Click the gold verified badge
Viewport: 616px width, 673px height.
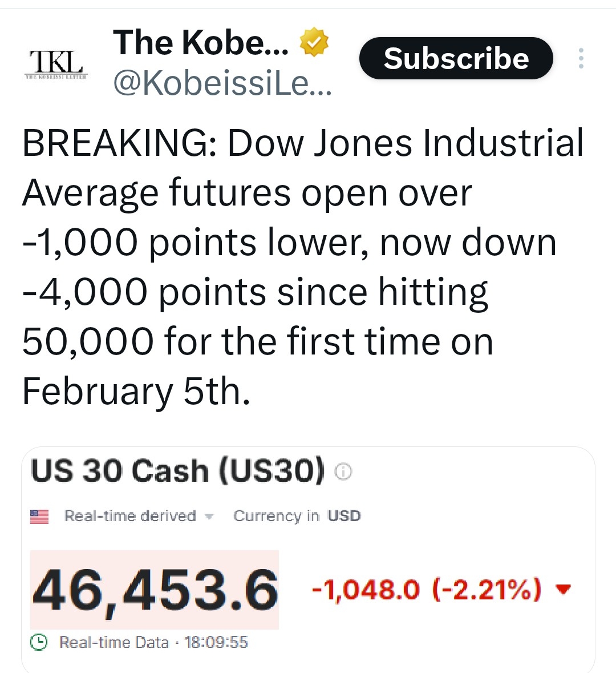tap(313, 43)
